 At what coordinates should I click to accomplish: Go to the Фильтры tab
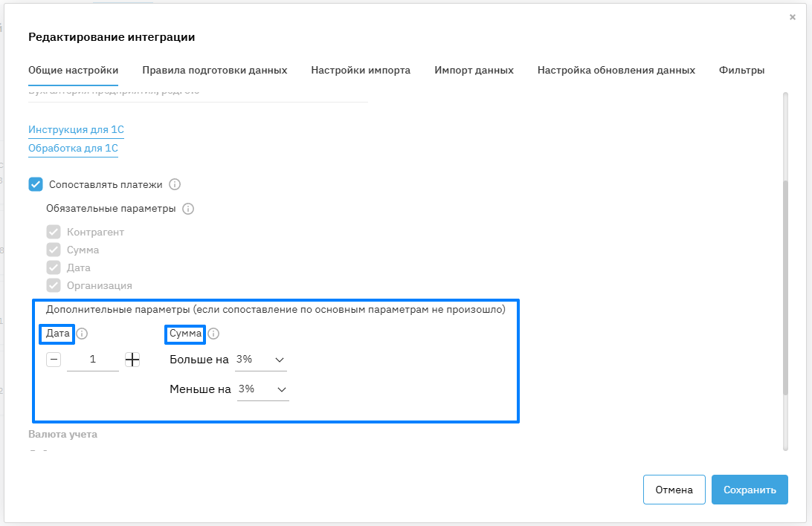click(741, 71)
